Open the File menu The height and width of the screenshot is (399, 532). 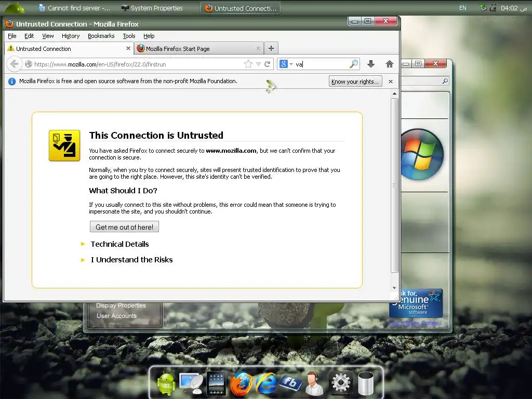[x=12, y=36]
